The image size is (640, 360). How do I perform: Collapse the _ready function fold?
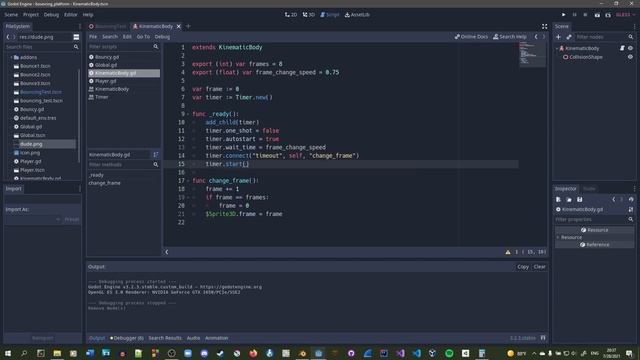point(188,114)
